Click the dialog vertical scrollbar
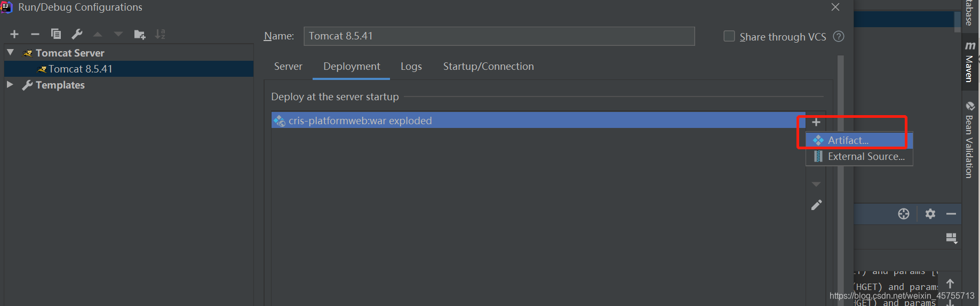Screen dimensions: 980x306 (x=841, y=180)
